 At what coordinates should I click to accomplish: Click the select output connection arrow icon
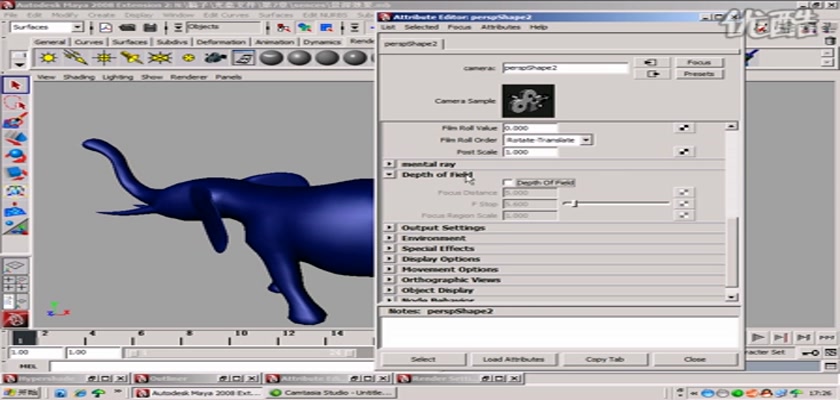click(651, 74)
